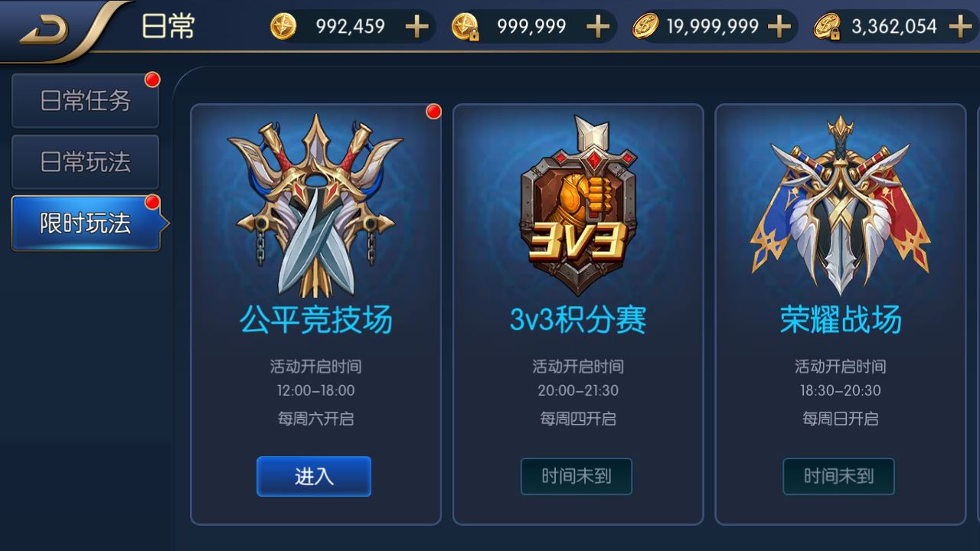The height and width of the screenshot is (551, 980).
Task: Select the 荣耀战场 title text
Action: point(841,319)
